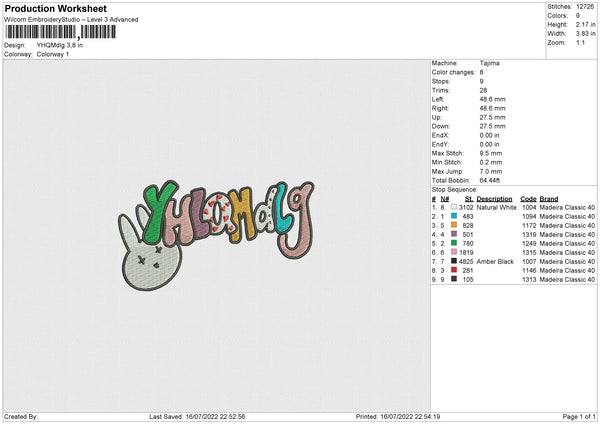Click the 'Code' column header
The height and width of the screenshot is (424, 600).
point(528,199)
